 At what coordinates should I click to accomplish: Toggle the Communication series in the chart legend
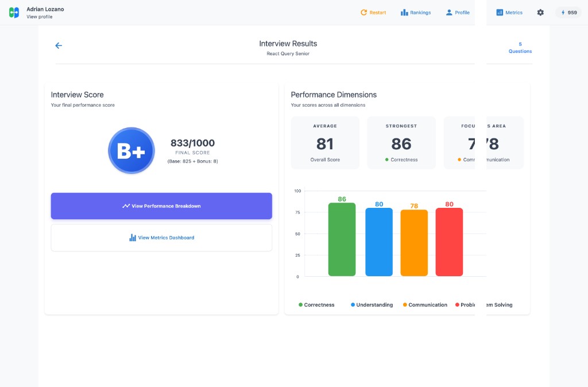[425, 305]
